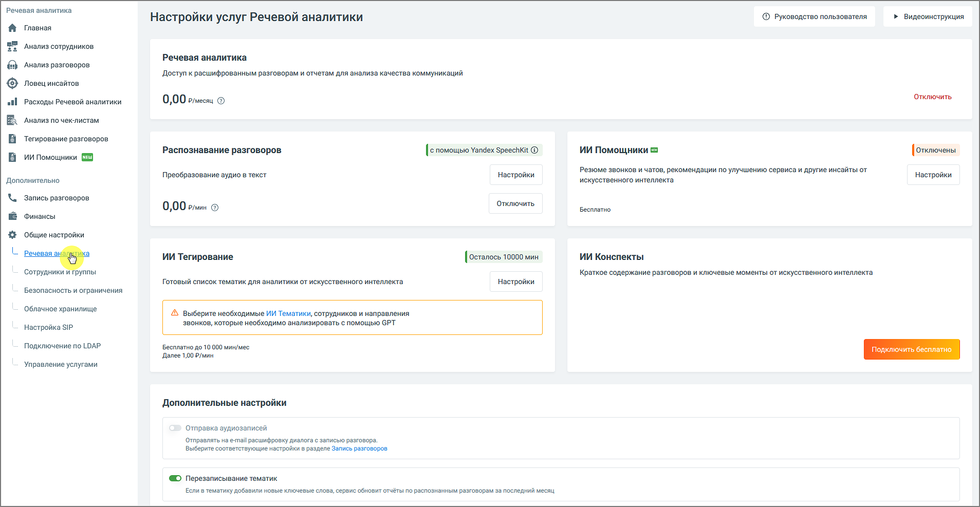Follow the Запись разговоров link in Отправка аудиозаписей
The height and width of the screenshot is (507, 980).
359,448
